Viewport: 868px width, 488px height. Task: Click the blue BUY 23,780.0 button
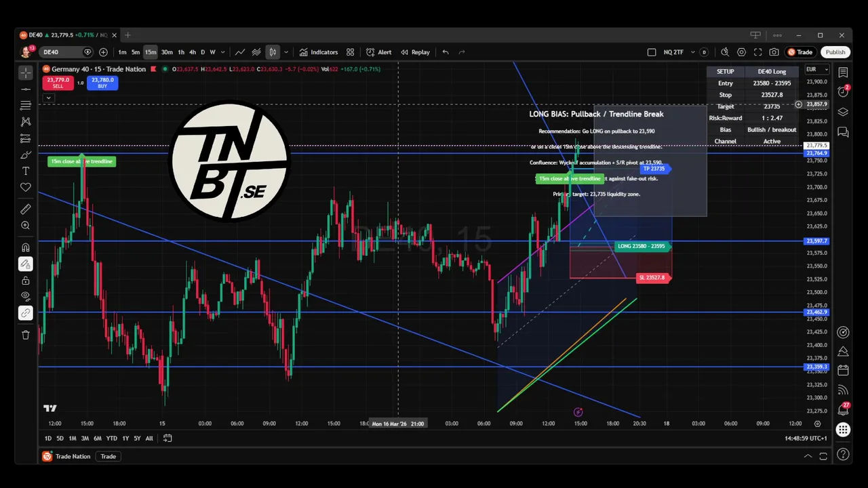coord(102,83)
